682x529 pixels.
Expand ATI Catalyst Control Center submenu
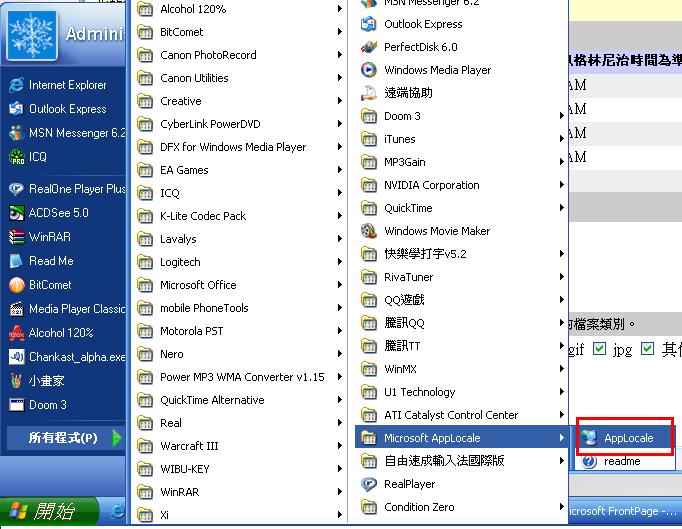pyautogui.click(x=461, y=415)
